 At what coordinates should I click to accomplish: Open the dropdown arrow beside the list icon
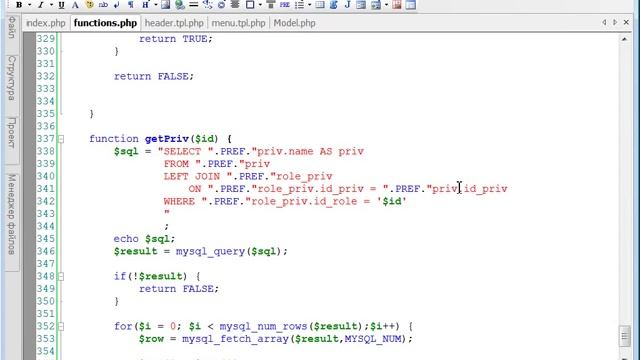pyautogui.click(x=309, y=5)
